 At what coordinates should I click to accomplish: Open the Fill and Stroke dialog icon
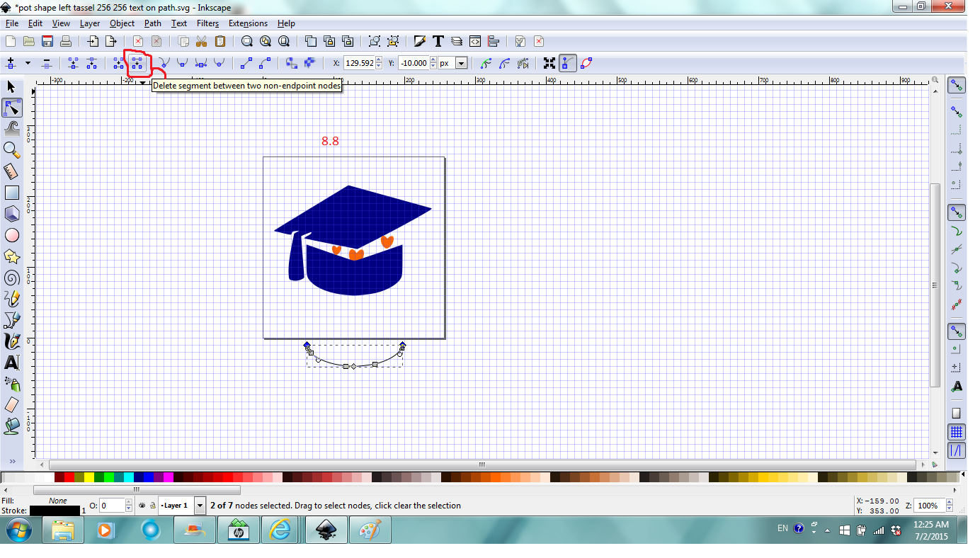(x=420, y=41)
